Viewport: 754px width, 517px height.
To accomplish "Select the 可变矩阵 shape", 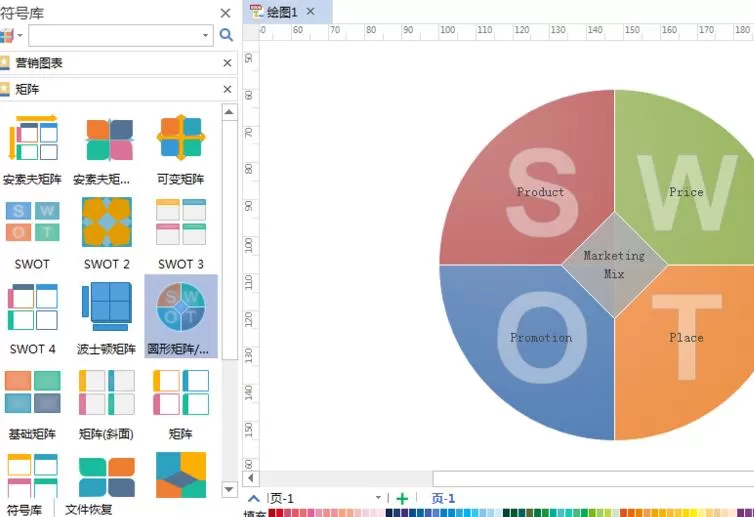I will tap(181, 137).
